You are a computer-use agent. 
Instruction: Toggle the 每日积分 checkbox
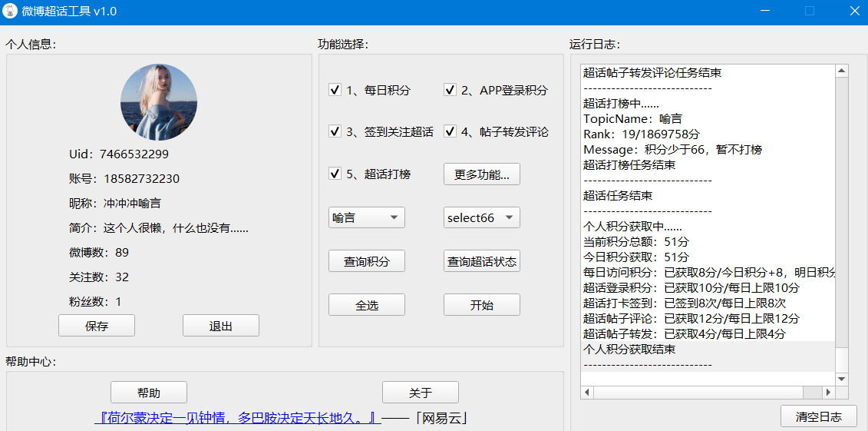[x=335, y=90]
